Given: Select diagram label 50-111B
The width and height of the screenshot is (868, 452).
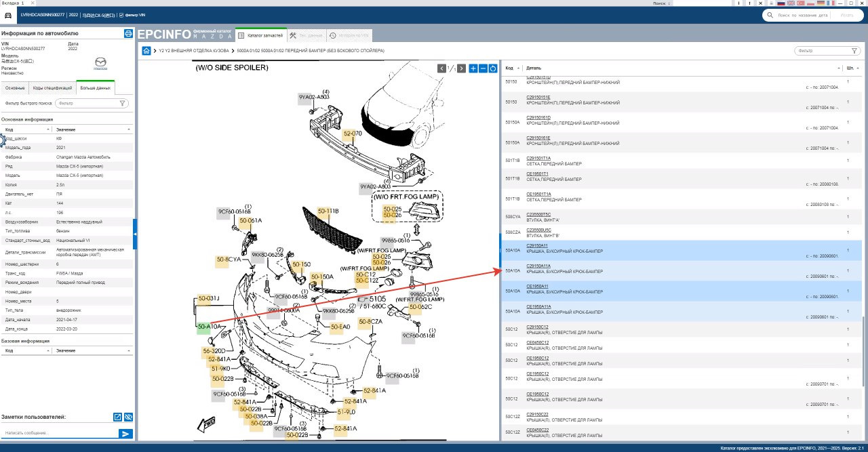Looking at the screenshot, I should pyautogui.click(x=328, y=211).
